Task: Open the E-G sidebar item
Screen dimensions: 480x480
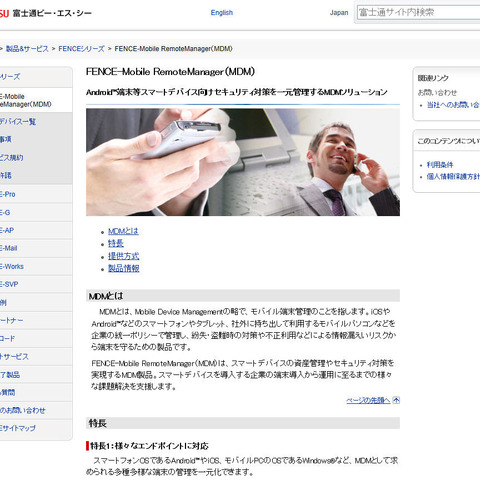Action: click(36, 212)
